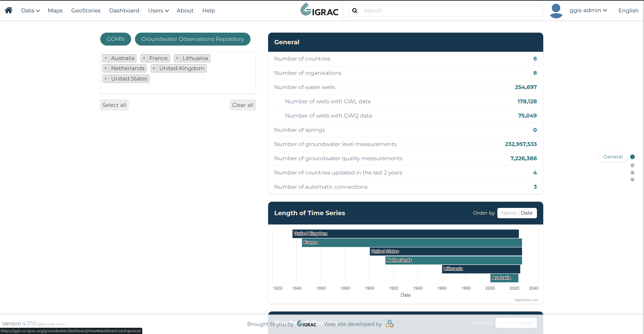Order time series by Date

(x=527, y=213)
